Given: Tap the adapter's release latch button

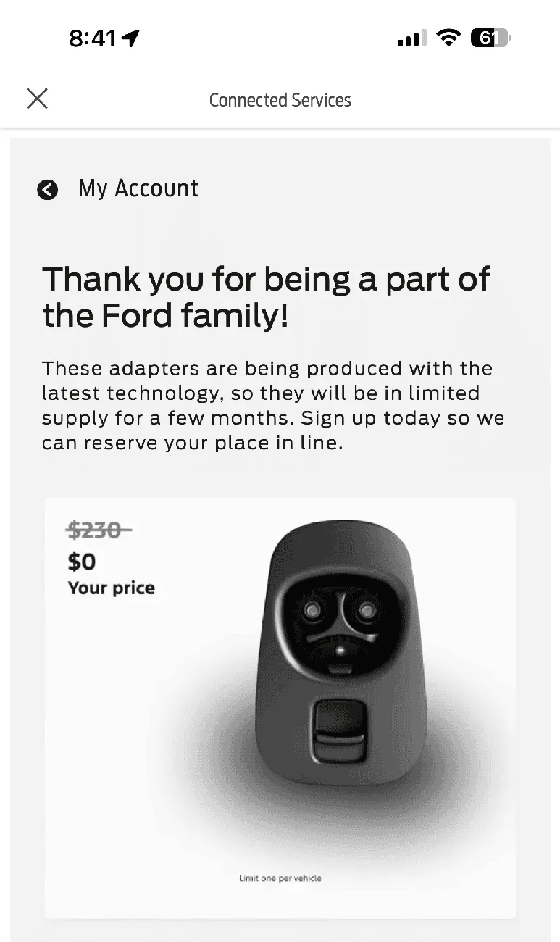Looking at the screenshot, I should coord(338,732).
